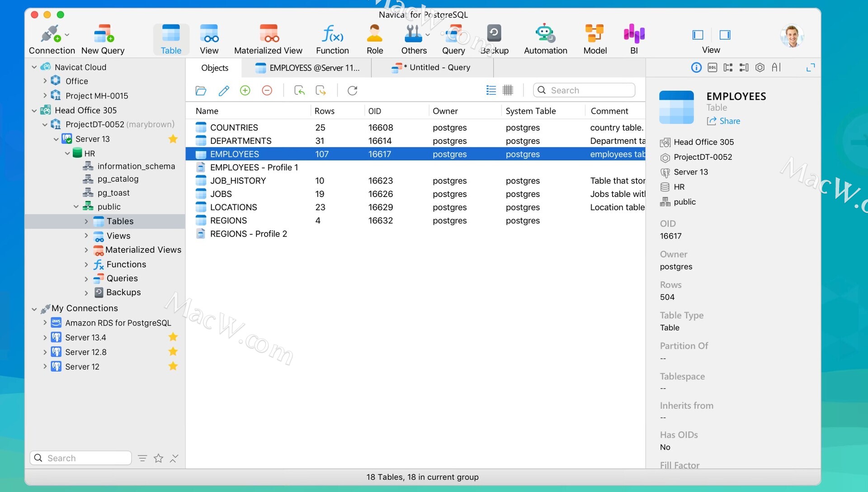Expand the Project MH-0015 node
868x492 pixels.
click(45, 95)
